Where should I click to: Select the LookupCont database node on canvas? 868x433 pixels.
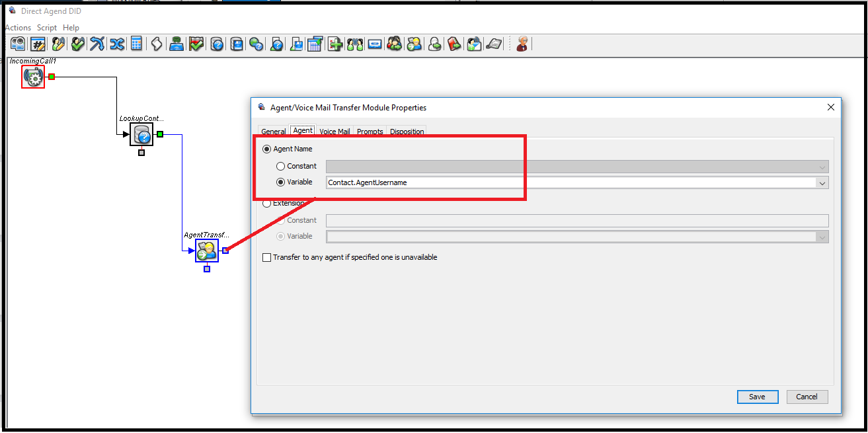[141, 134]
